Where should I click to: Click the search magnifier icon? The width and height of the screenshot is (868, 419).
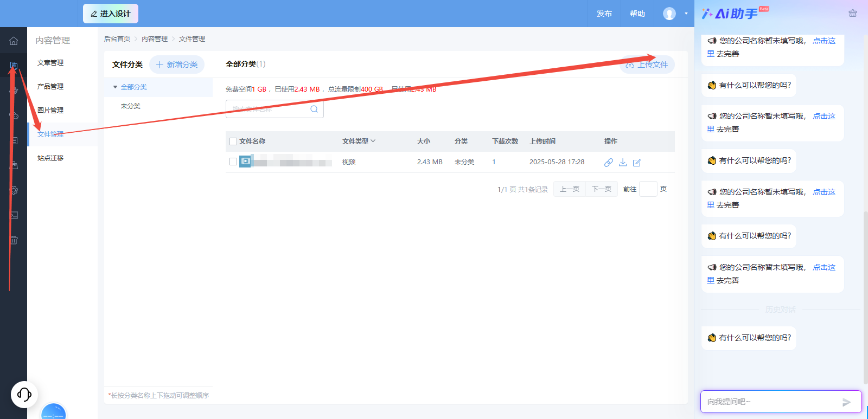pyautogui.click(x=314, y=109)
